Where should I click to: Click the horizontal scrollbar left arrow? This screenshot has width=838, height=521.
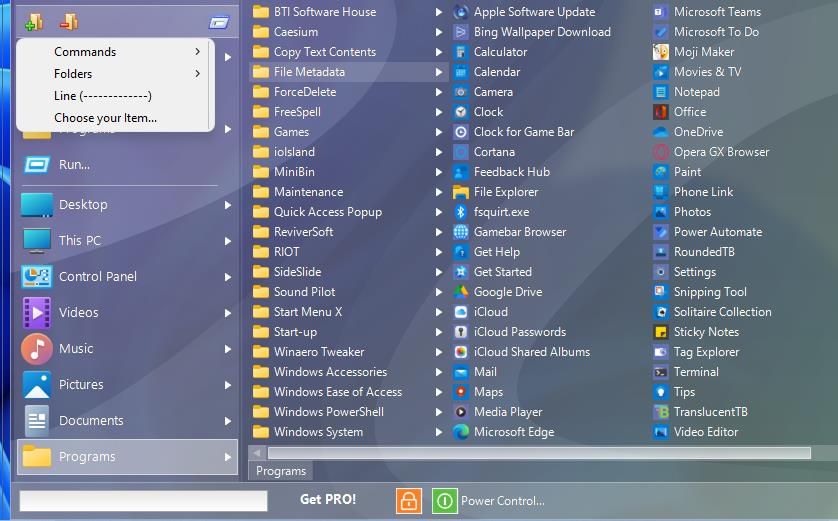(x=257, y=453)
